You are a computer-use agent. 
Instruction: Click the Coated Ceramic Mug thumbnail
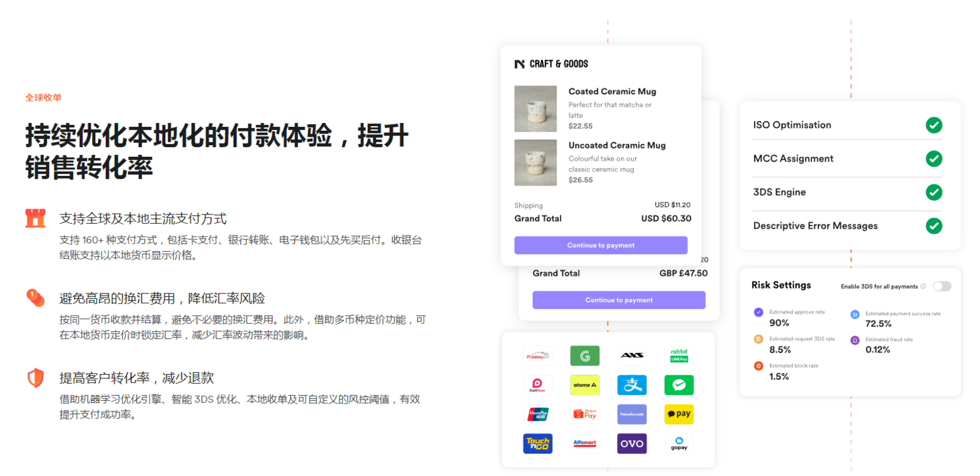pos(536,109)
